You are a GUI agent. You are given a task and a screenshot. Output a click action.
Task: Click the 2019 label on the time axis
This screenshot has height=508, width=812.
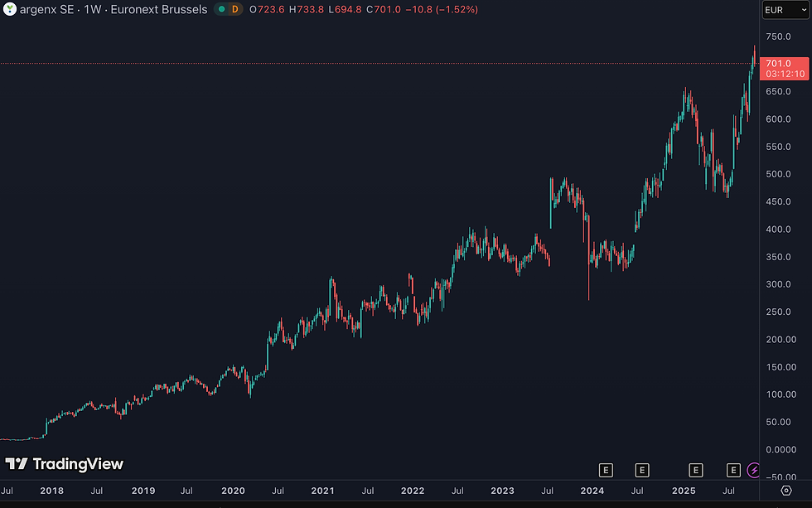[x=143, y=491]
